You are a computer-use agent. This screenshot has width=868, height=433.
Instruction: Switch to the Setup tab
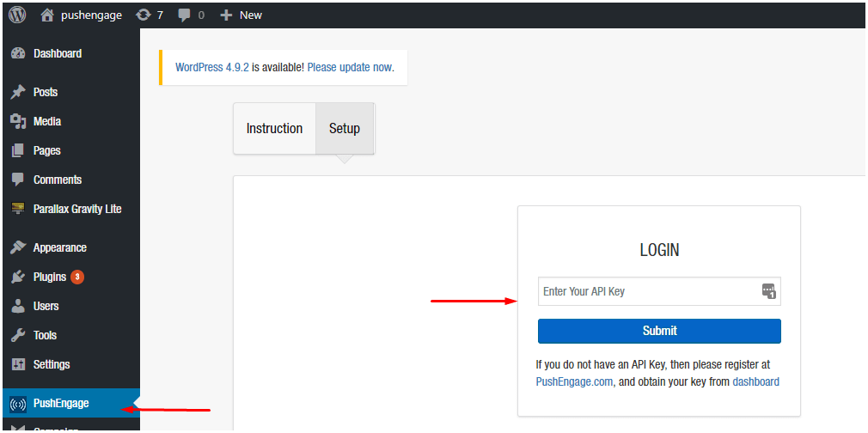point(345,129)
